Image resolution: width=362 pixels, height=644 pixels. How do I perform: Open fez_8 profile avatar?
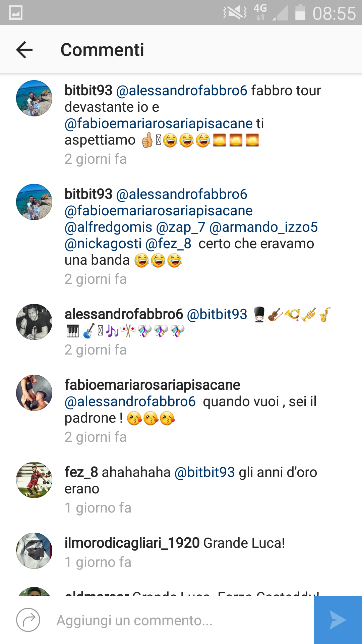(34, 480)
